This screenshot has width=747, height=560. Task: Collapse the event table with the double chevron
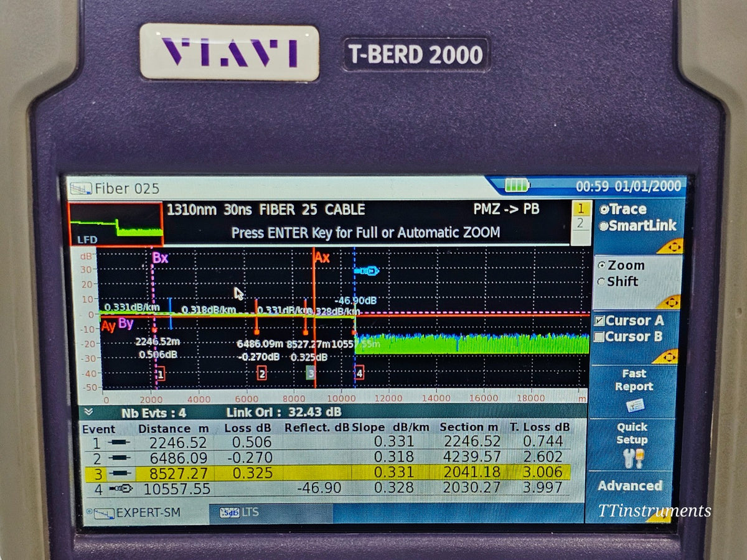click(88, 412)
